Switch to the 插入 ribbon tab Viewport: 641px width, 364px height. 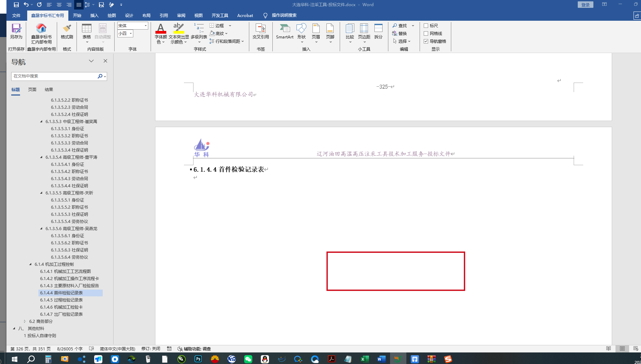94,15
